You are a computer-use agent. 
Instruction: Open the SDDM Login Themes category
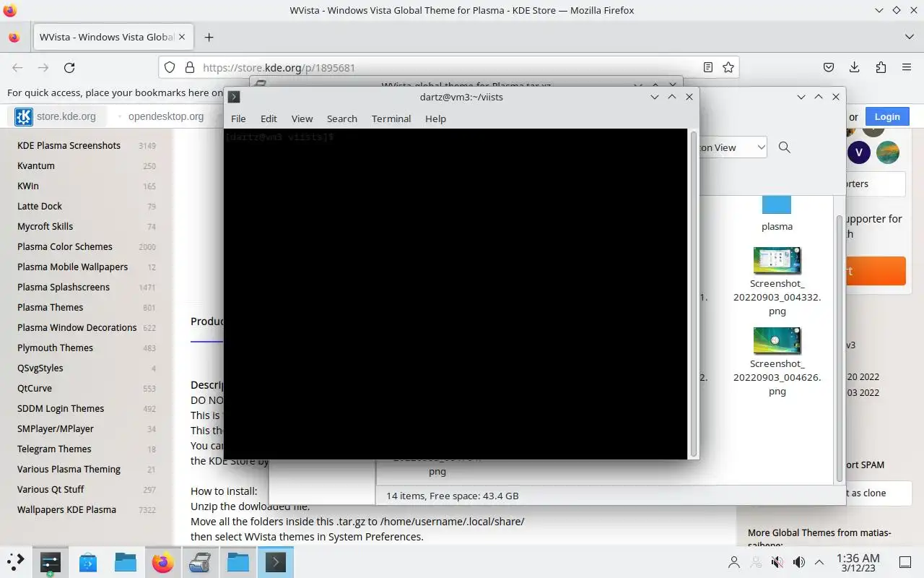click(61, 408)
